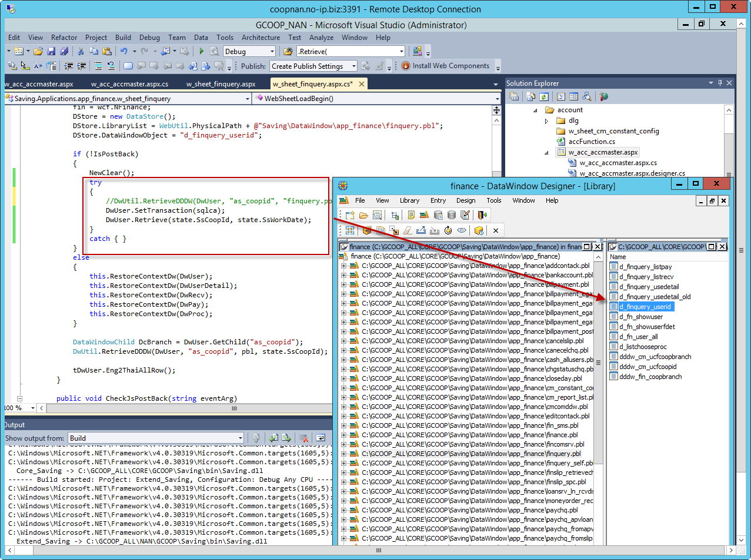The height and width of the screenshot is (560, 751).
Task: Switch to w_sheet_finquery.aspx tab
Action: click(x=221, y=84)
